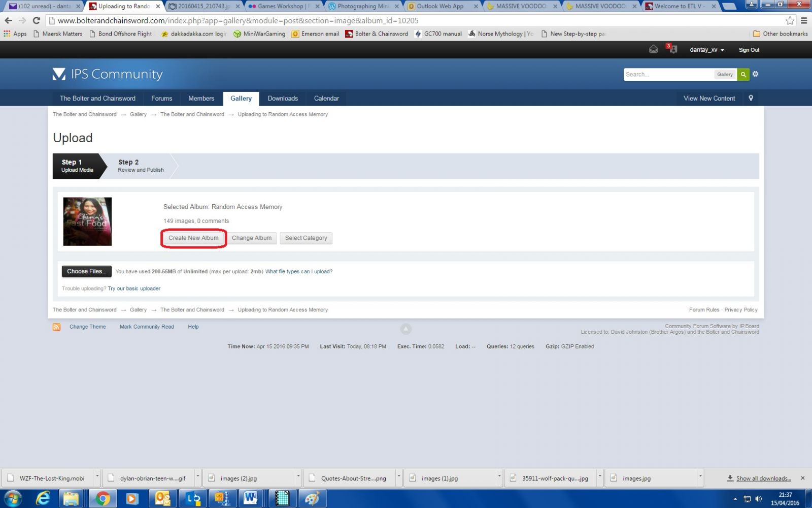The width and height of the screenshot is (812, 508).
Task: Launch Microsoft Word from the taskbar
Action: (x=250, y=498)
